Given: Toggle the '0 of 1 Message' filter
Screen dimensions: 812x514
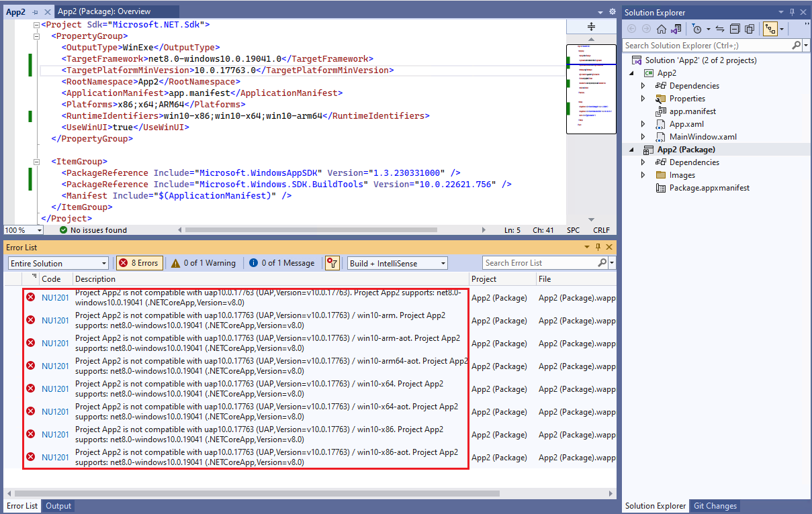Looking at the screenshot, I should coord(283,262).
